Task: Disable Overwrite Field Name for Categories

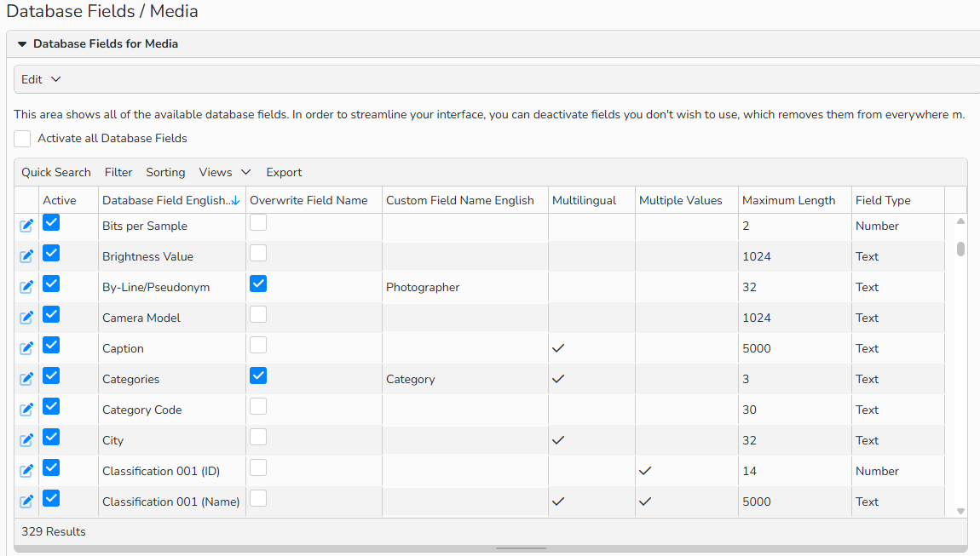Action: click(258, 375)
